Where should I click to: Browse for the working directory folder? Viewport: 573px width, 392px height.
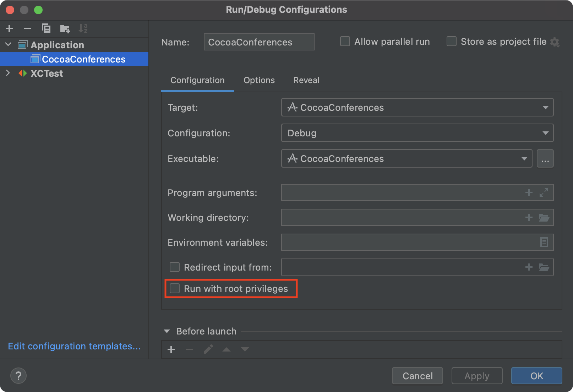coord(544,217)
